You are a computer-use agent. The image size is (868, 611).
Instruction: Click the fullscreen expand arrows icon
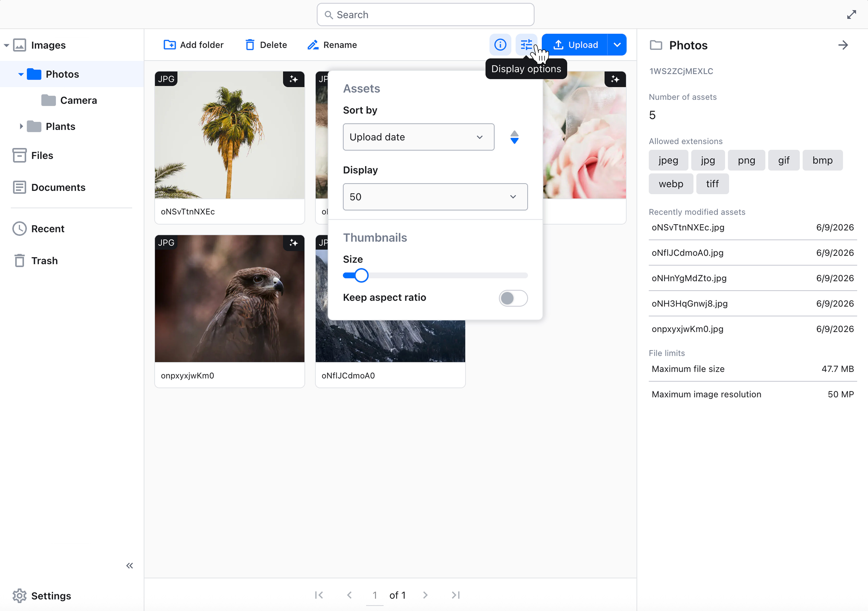pos(851,15)
